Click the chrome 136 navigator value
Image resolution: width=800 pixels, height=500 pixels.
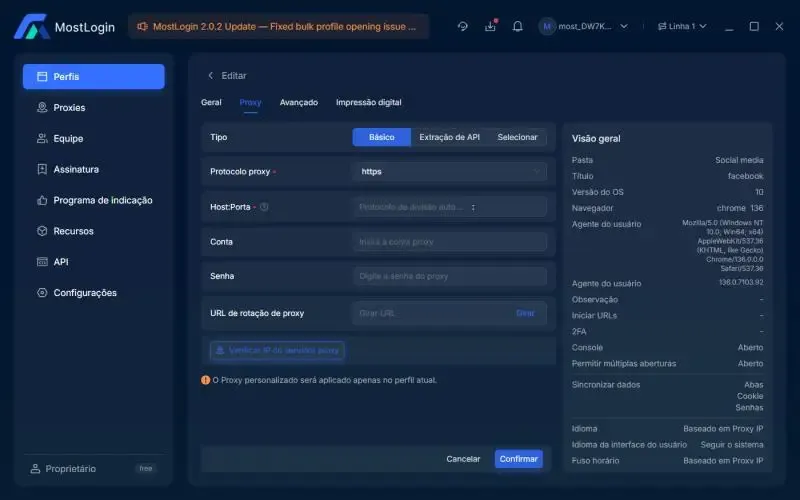click(740, 208)
